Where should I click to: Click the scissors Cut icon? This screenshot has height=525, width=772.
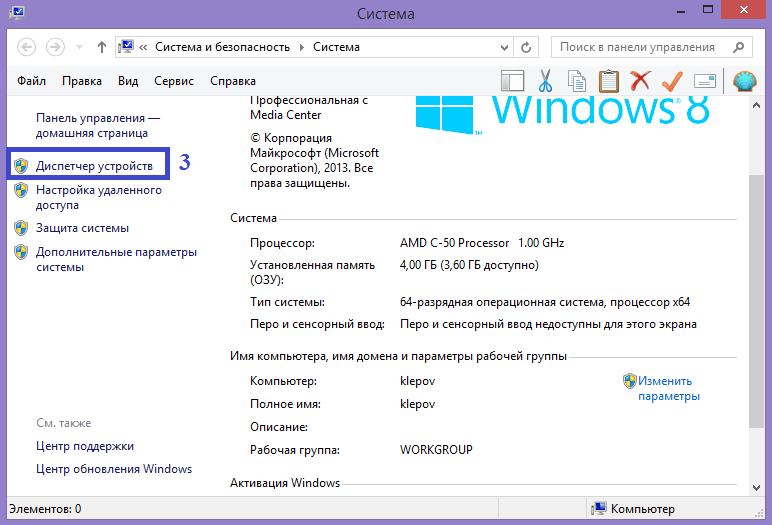pyautogui.click(x=545, y=81)
